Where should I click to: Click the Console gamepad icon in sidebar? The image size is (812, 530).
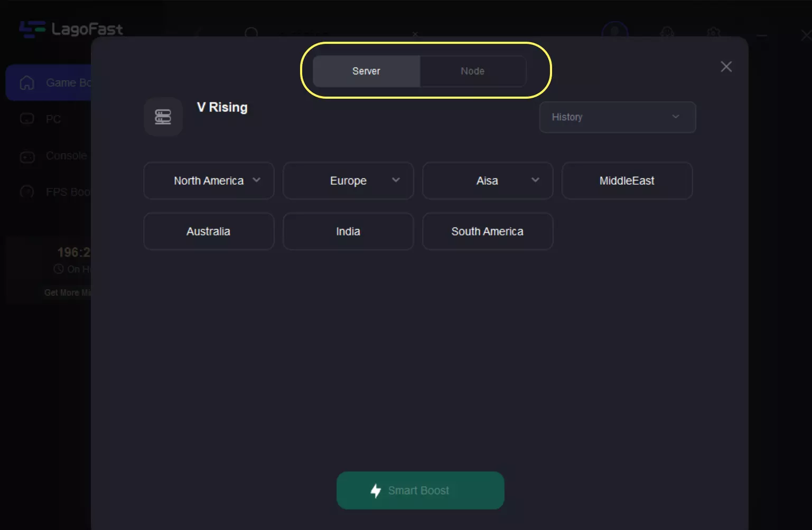27,157
